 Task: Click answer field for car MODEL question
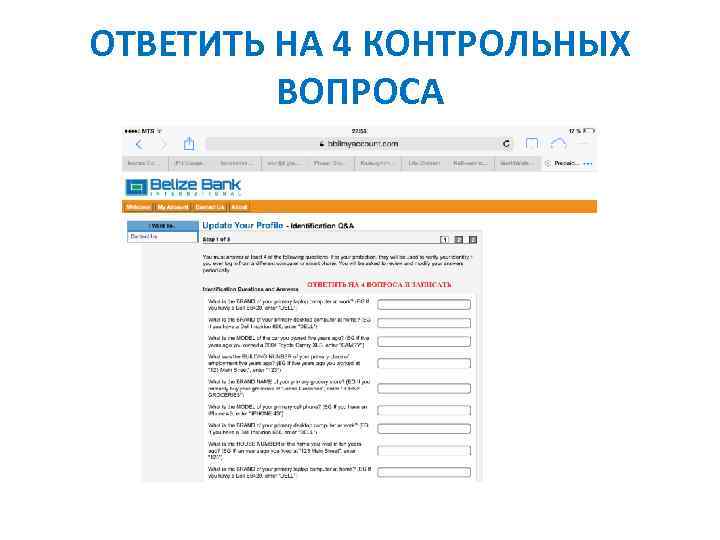(424, 341)
